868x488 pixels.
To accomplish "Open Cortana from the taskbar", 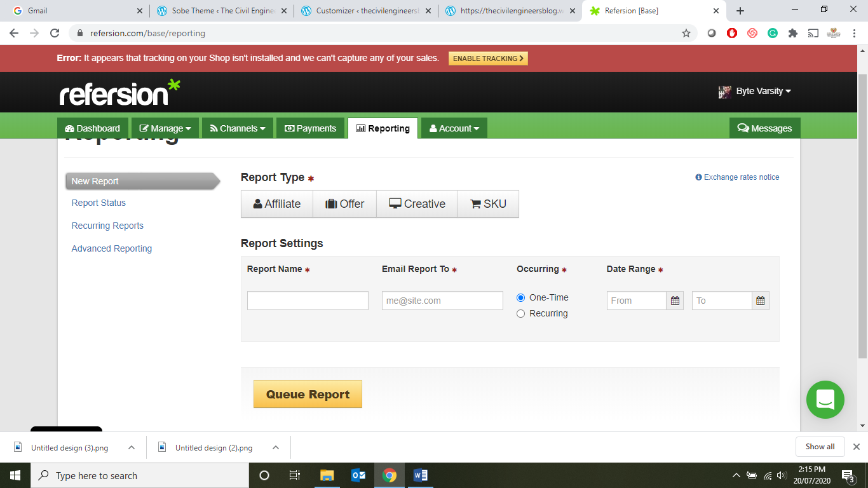I will (264, 475).
